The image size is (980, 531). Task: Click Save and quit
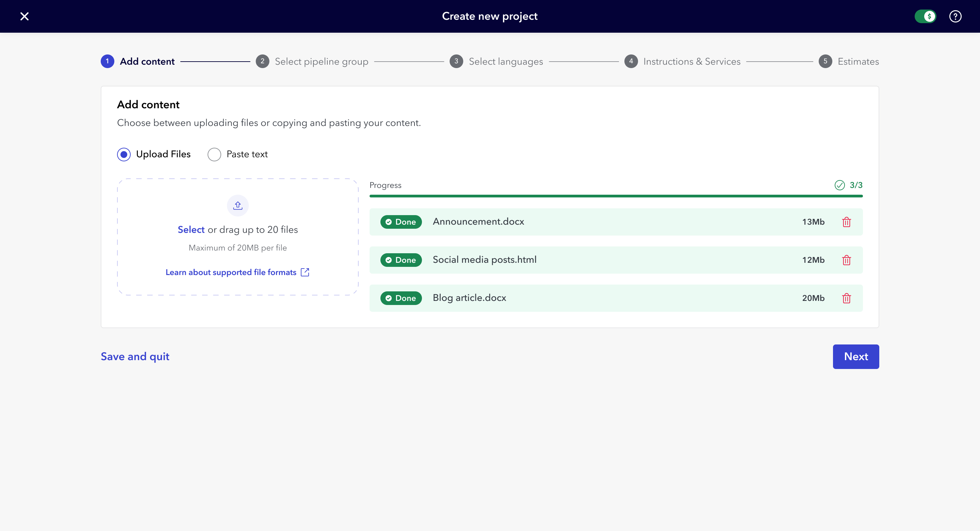coord(135,356)
